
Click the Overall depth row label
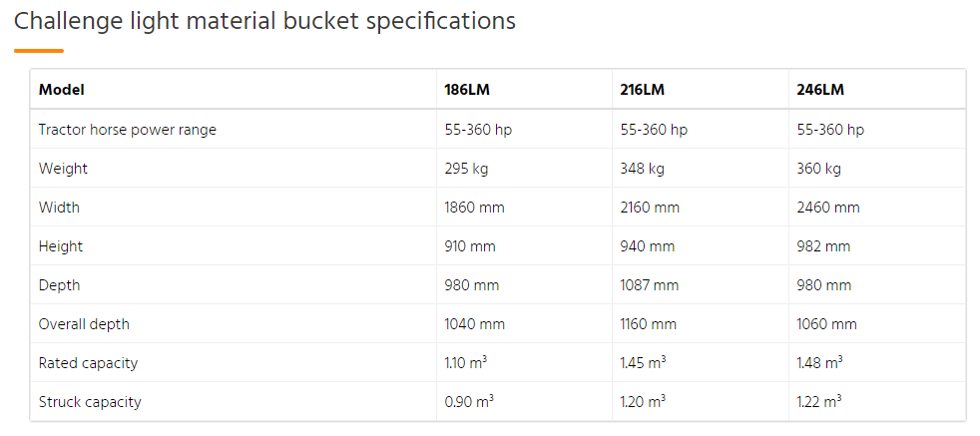(84, 324)
